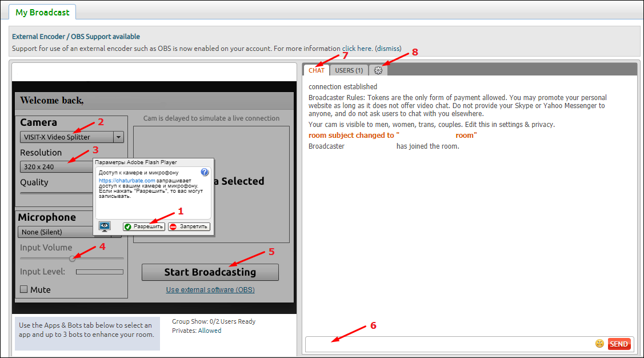The image size is (644, 358).
Task: Click Flash Player help question mark icon
Action: click(x=205, y=172)
